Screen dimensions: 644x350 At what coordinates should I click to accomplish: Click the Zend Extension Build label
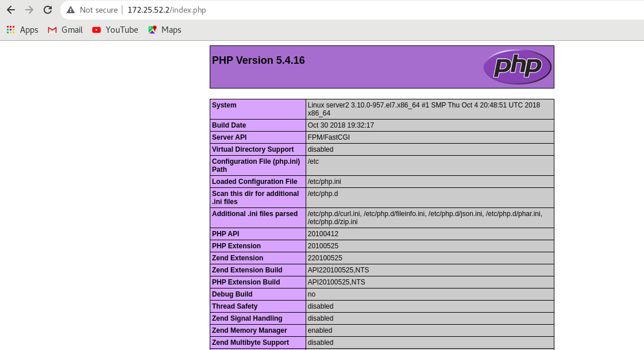[247, 270]
